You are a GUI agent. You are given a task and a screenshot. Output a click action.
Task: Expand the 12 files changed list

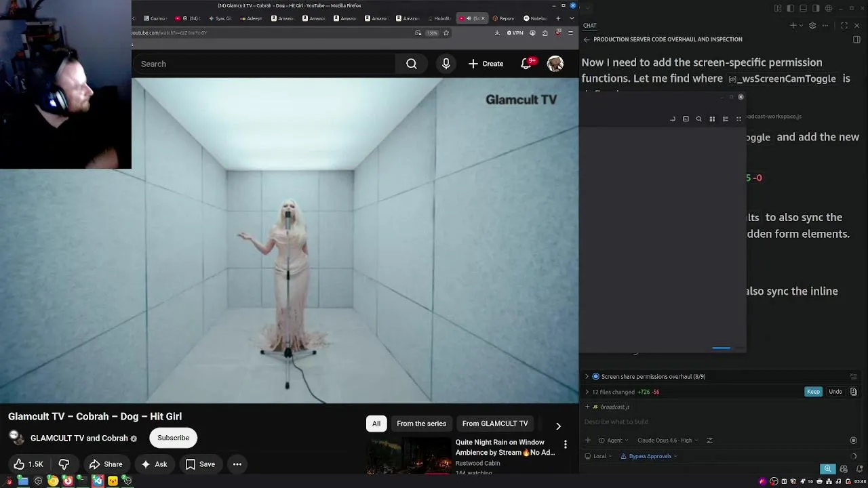(x=587, y=392)
